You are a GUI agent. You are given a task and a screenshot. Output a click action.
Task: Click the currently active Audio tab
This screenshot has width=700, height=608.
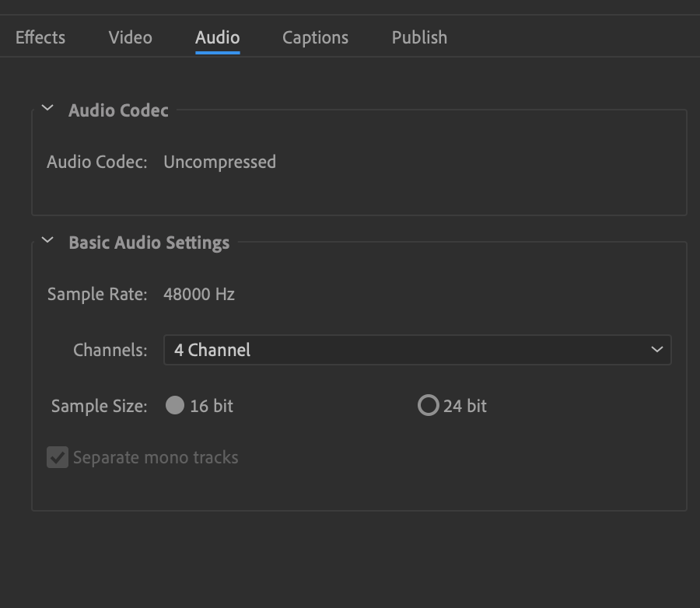pos(217,37)
